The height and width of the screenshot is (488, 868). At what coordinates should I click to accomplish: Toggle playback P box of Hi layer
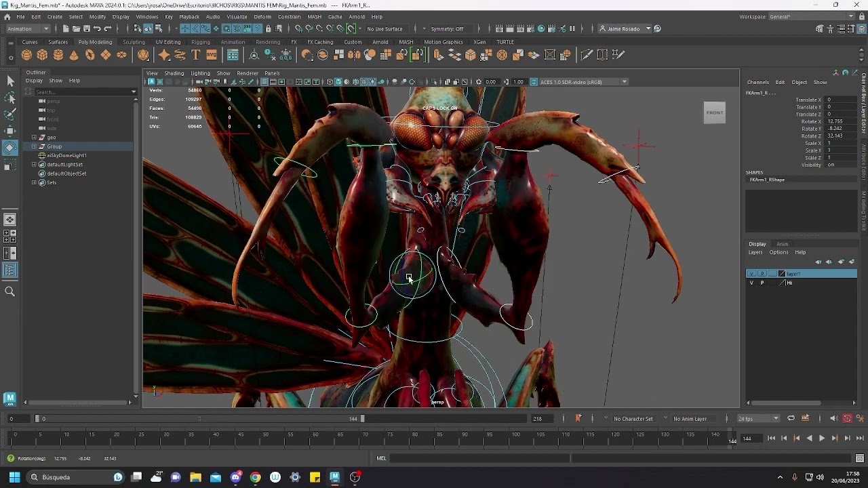click(x=762, y=283)
